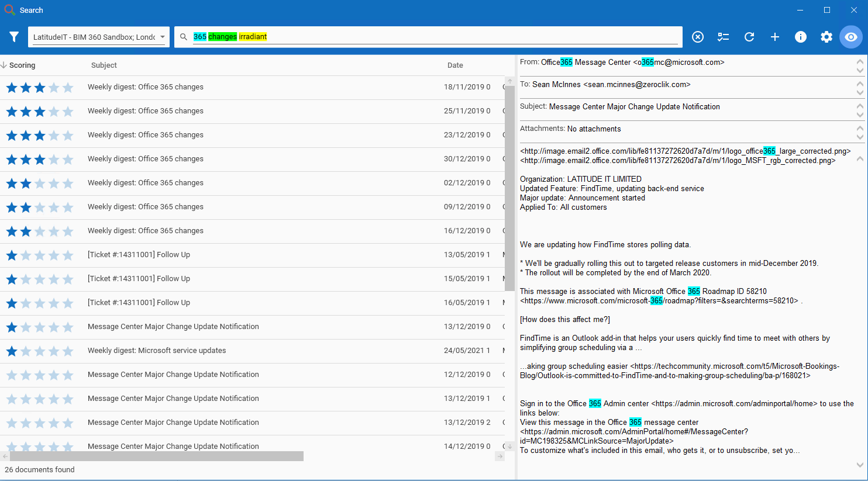Select the Weekly digest email dated 16/12/2019
The height and width of the screenshot is (481, 868).
click(252, 231)
